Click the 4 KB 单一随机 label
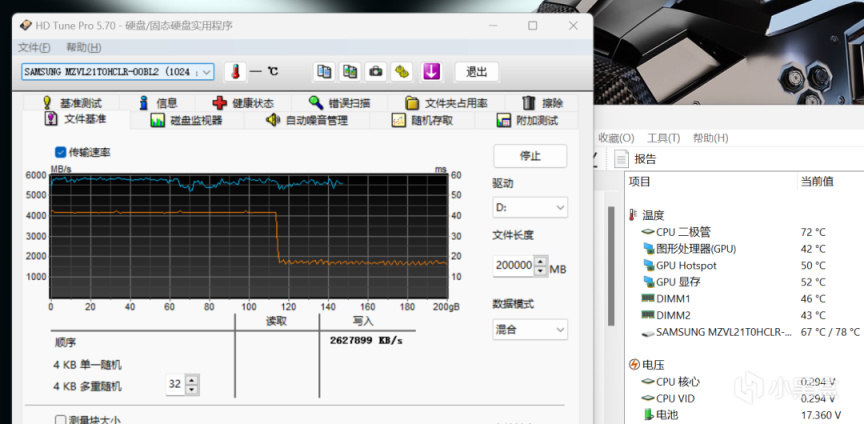 point(88,365)
